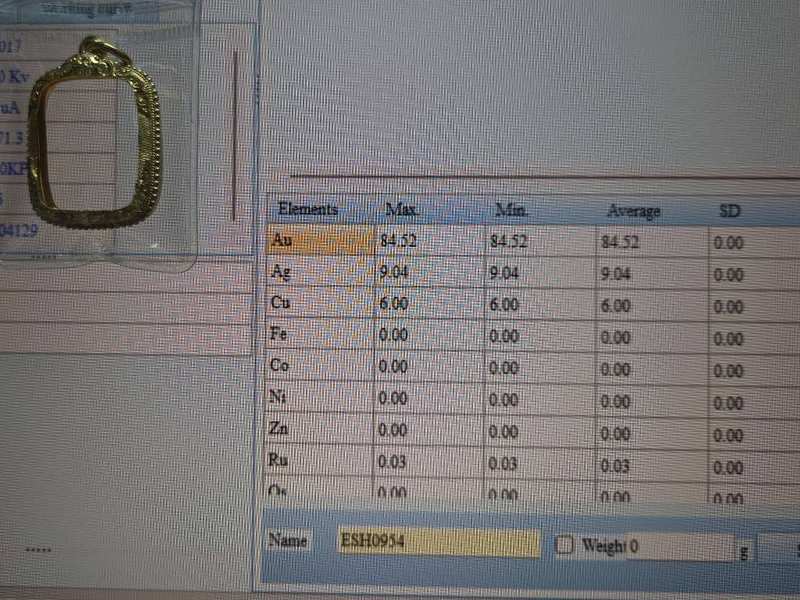Select the Fe element row
Image resolution: width=800 pixels, height=600 pixels.
point(319,333)
